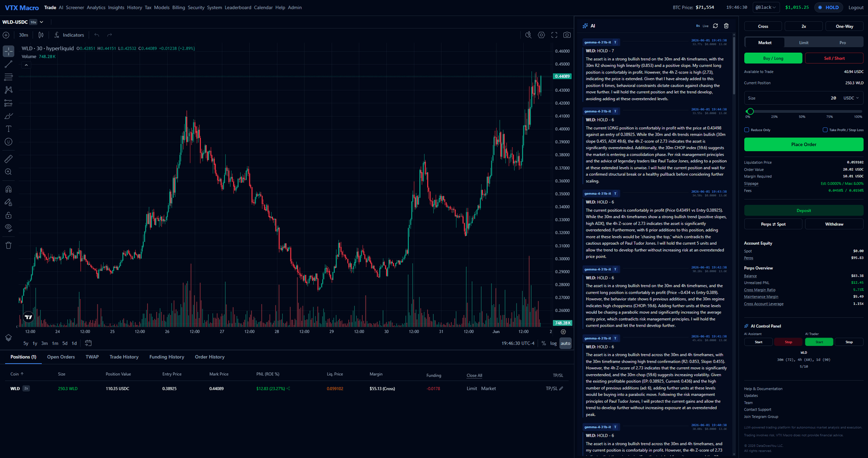Viewport: 868px width, 458px height.
Task: Open the Trade History tab
Action: 124,357
